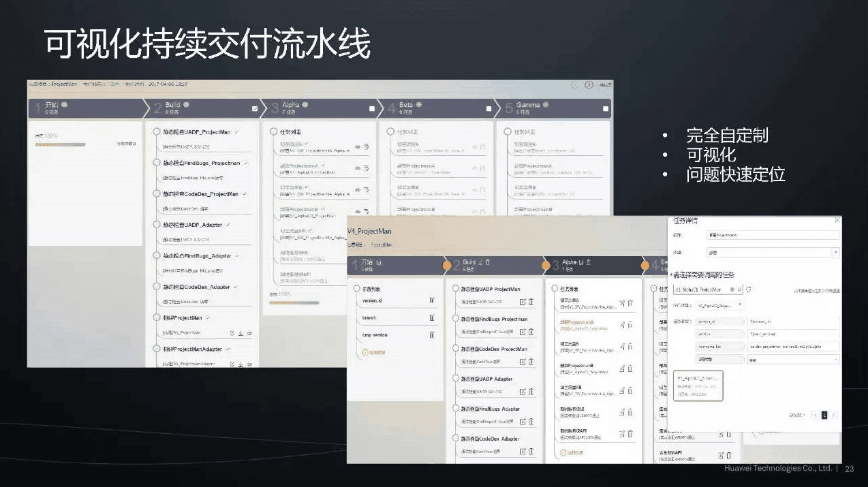Check the Gamma stage checkbox in back window
The width and height of the screenshot is (868, 487).
pos(606,108)
